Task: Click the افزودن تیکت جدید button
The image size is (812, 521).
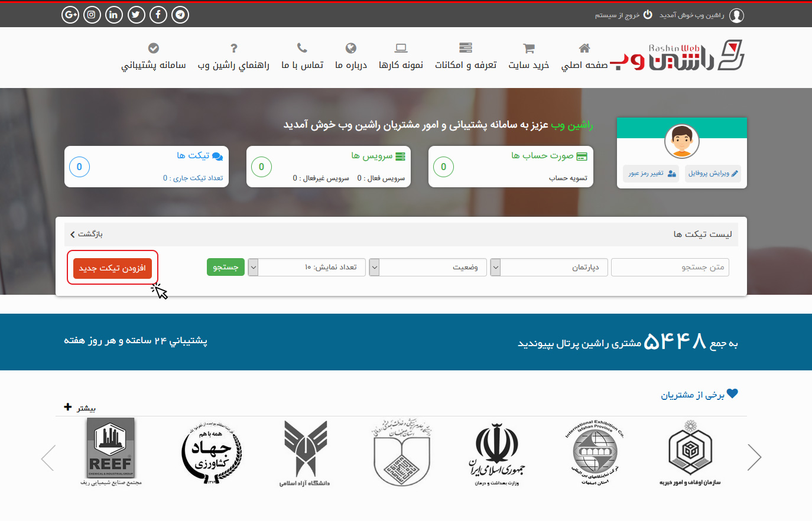Action: click(x=112, y=268)
